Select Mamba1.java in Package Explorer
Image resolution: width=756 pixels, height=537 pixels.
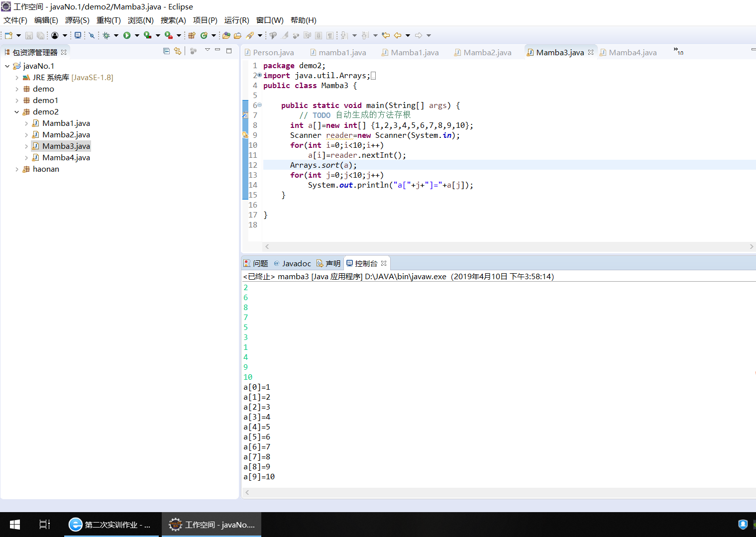[x=66, y=123]
